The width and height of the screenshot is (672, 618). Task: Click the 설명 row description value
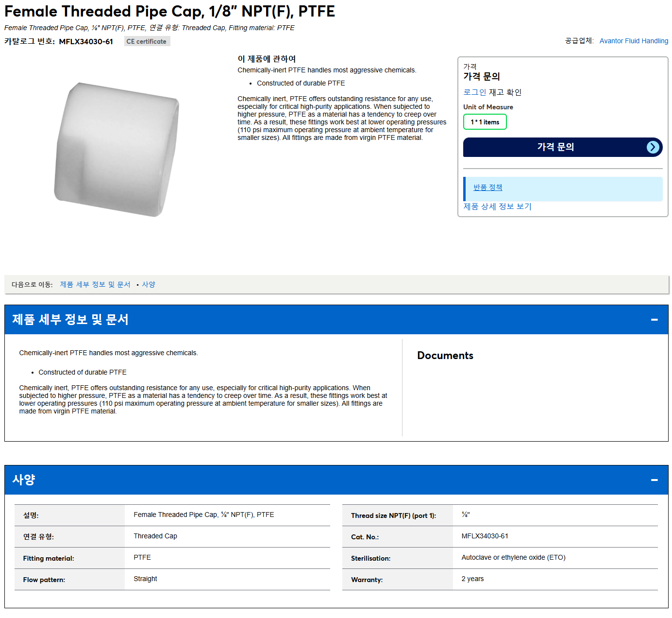point(204,515)
